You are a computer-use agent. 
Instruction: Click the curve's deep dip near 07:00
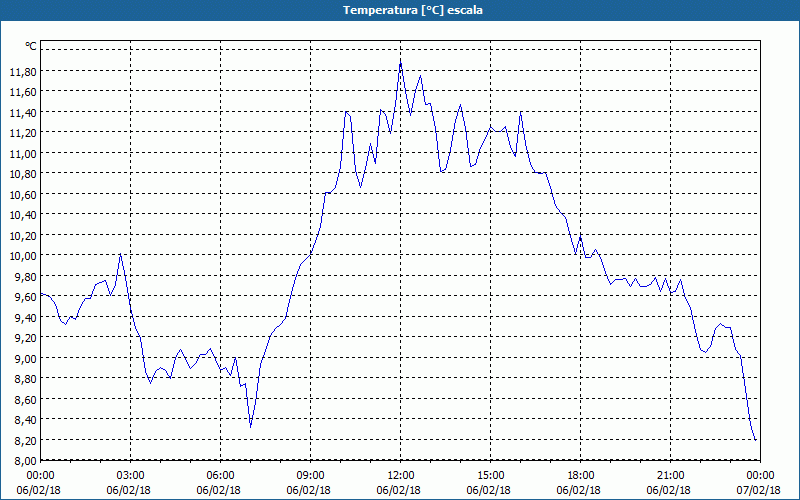tap(251, 427)
